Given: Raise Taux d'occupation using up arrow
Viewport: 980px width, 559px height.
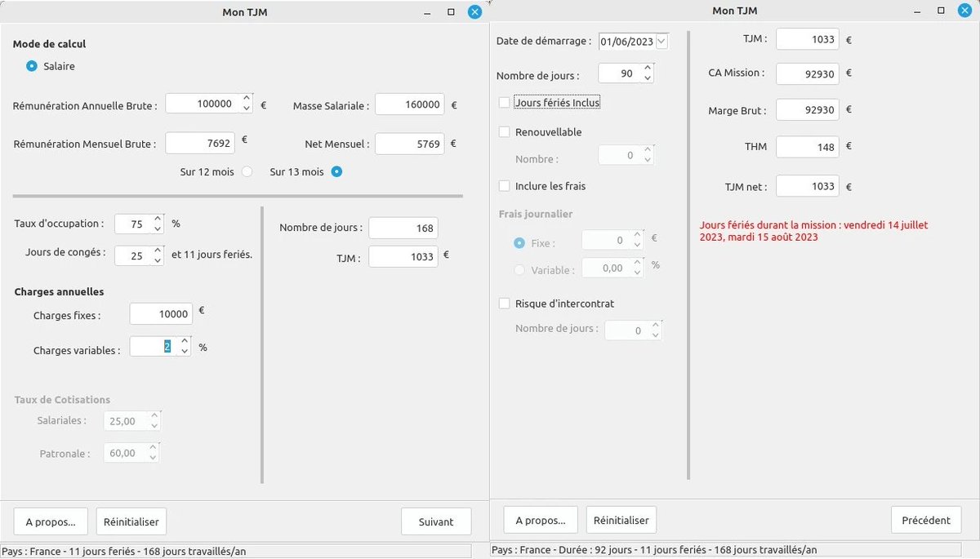Looking at the screenshot, I should 158,219.
